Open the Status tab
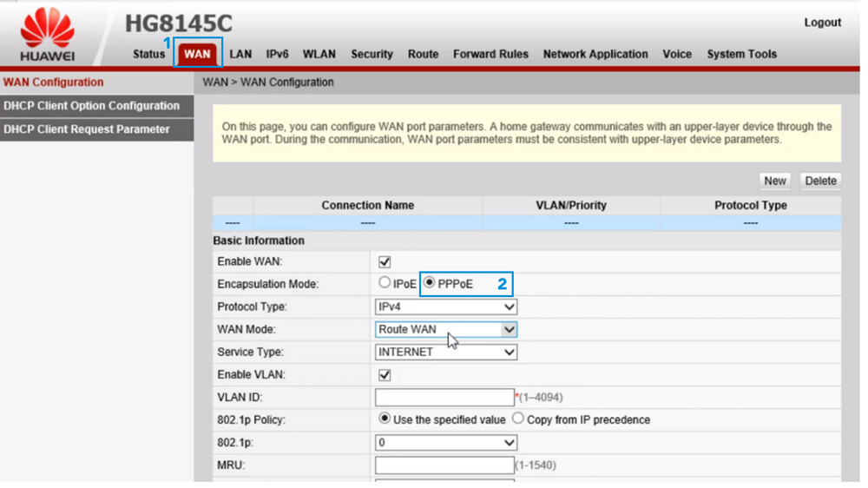 click(x=149, y=55)
